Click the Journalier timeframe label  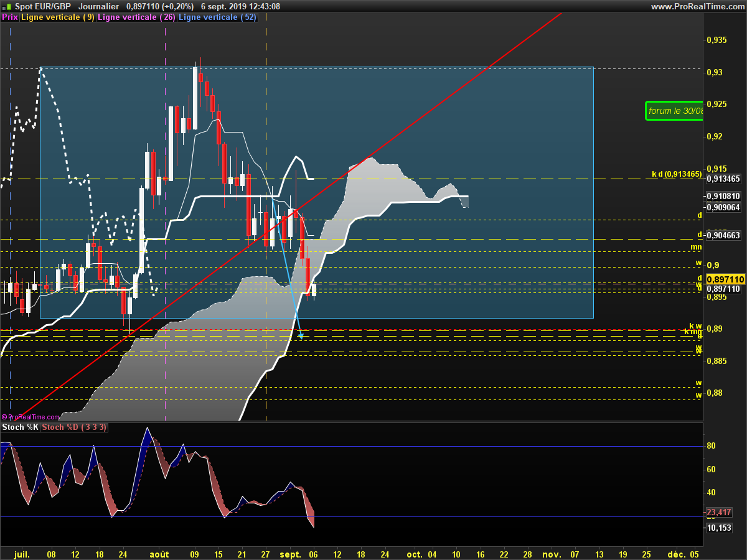[x=99, y=6]
